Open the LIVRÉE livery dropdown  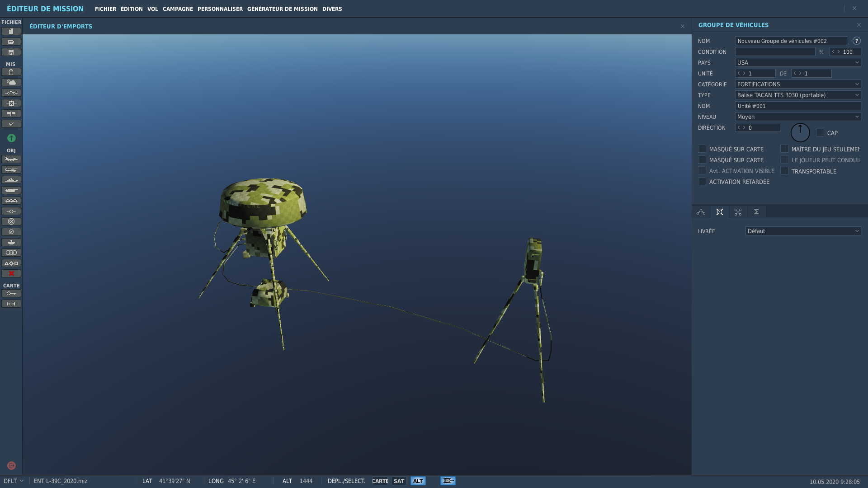[x=803, y=231]
